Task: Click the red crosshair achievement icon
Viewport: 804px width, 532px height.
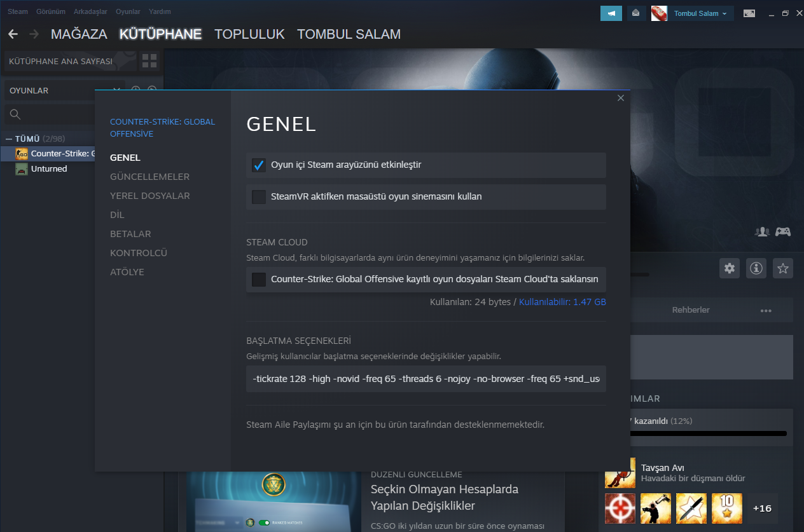Action: [x=620, y=508]
